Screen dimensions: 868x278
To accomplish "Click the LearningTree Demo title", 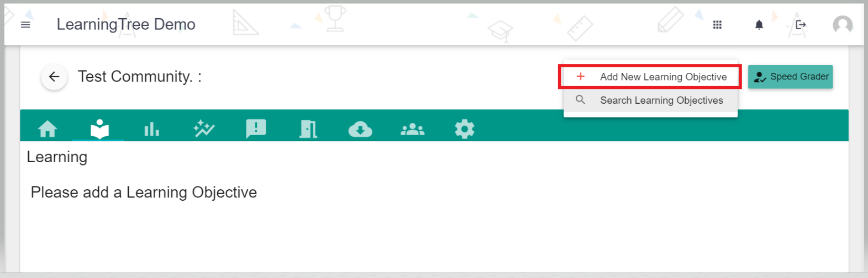I will [x=126, y=25].
